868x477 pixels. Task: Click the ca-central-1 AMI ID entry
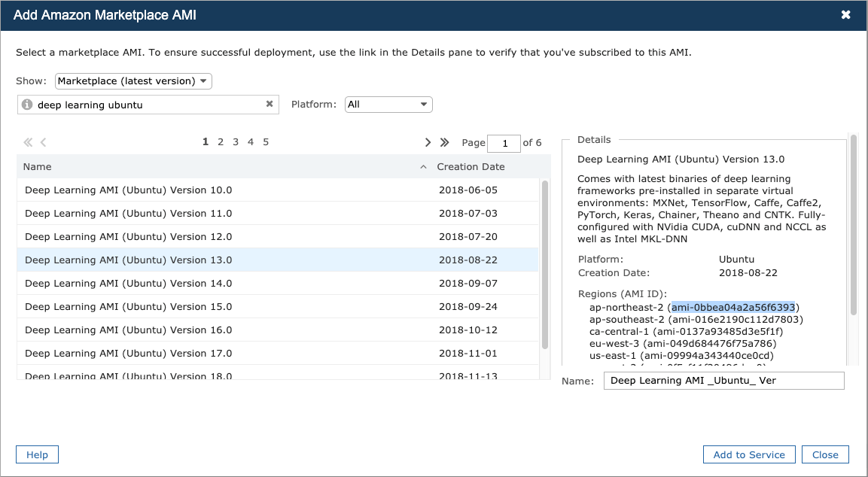click(686, 332)
